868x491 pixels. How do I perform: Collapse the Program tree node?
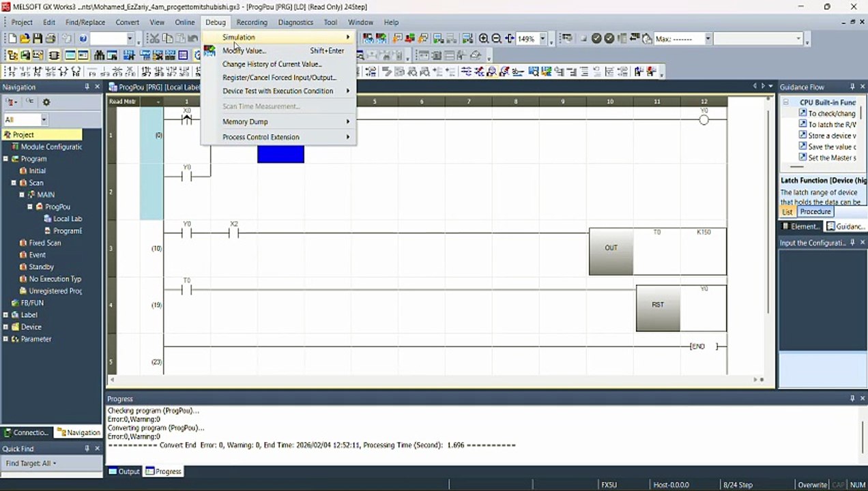point(5,159)
